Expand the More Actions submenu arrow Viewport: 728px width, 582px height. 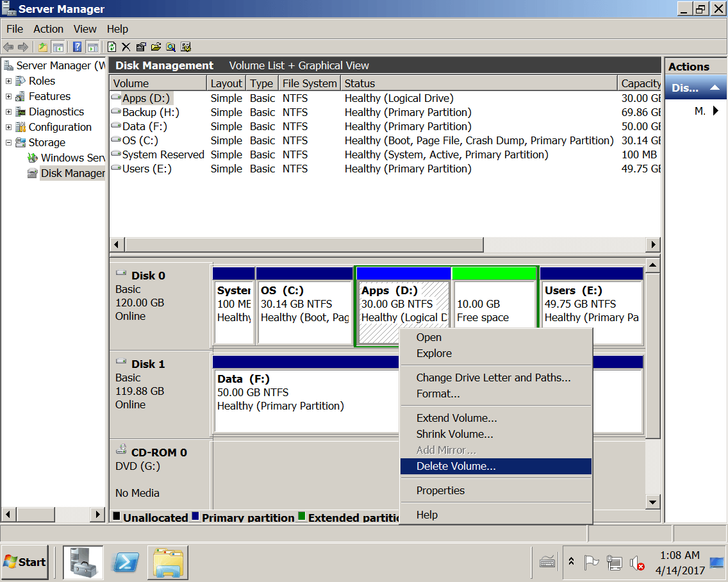[716, 111]
